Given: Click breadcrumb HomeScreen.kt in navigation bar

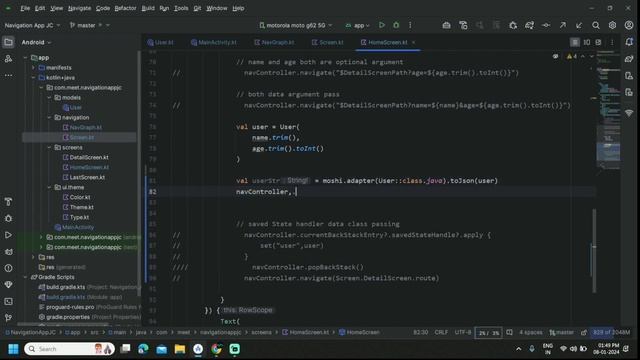Looking at the screenshot, I should [306, 333].
